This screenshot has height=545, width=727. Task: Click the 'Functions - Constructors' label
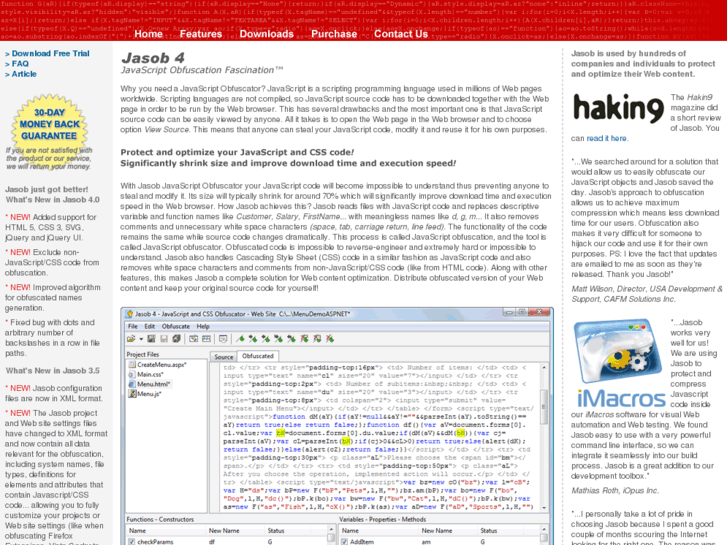[160, 519]
